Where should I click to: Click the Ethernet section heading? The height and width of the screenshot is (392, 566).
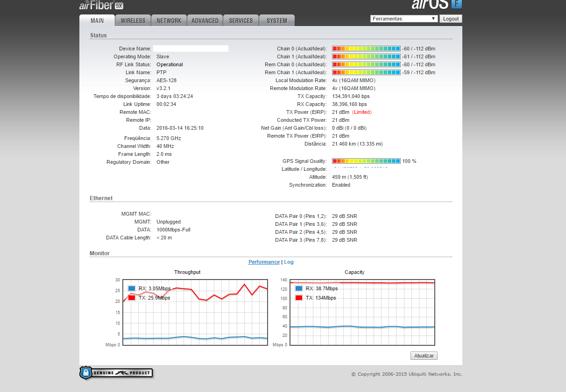click(101, 198)
